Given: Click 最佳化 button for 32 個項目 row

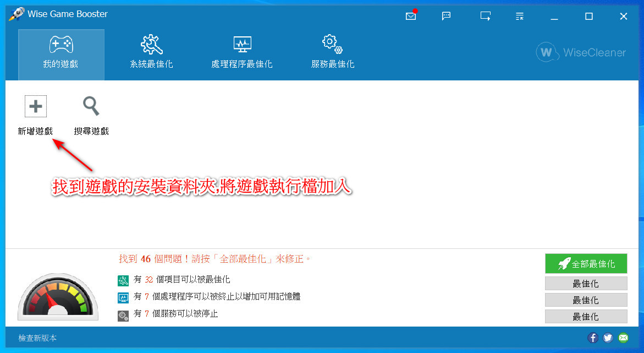Looking at the screenshot, I should (586, 284).
